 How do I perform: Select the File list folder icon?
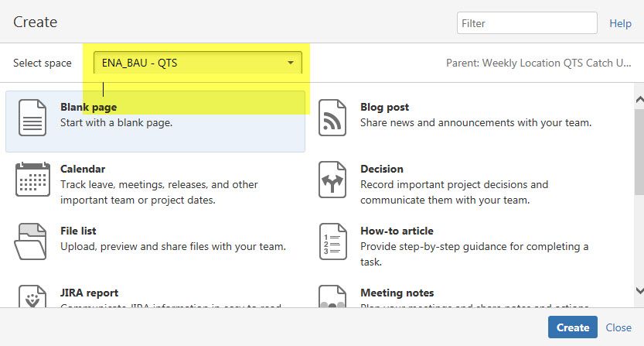click(x=30, y=242)
